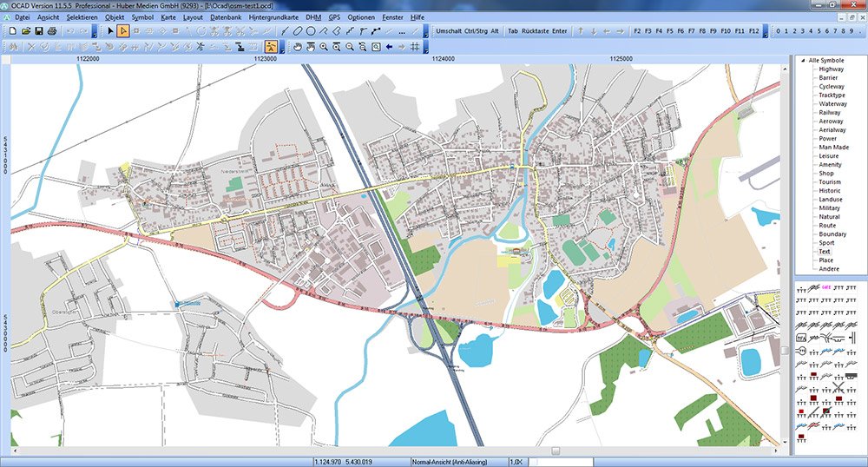Open the first toolbar's overflow dropdown arrow

point(94,32)
